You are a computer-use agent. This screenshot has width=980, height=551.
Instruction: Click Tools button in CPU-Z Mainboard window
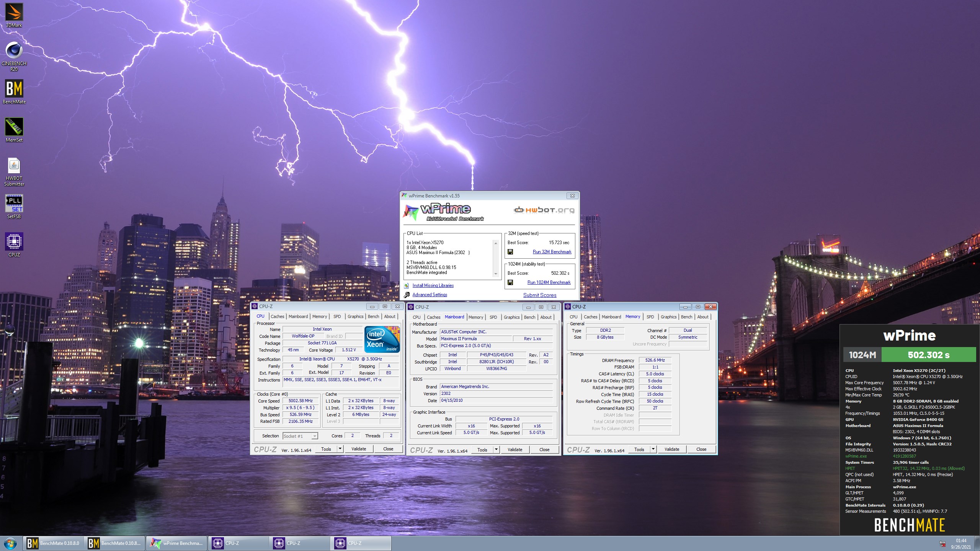coord(482,450)
